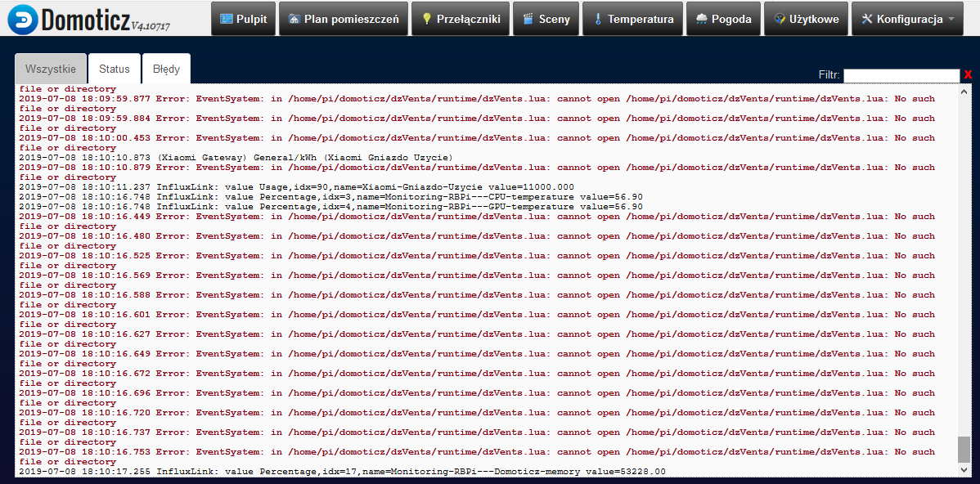The image size is (980, 484).
Task: Click the 18:10:10.879 error log line
Action: [477, 173]
